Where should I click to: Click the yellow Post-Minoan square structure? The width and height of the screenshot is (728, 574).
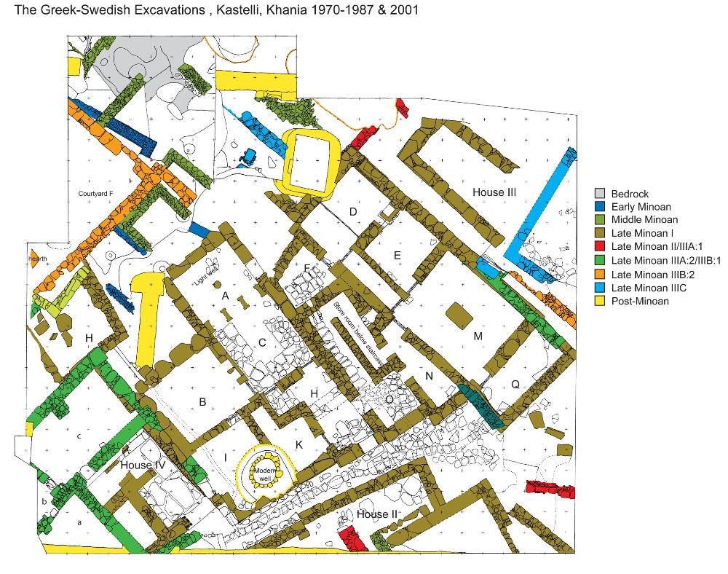(310, 164)
